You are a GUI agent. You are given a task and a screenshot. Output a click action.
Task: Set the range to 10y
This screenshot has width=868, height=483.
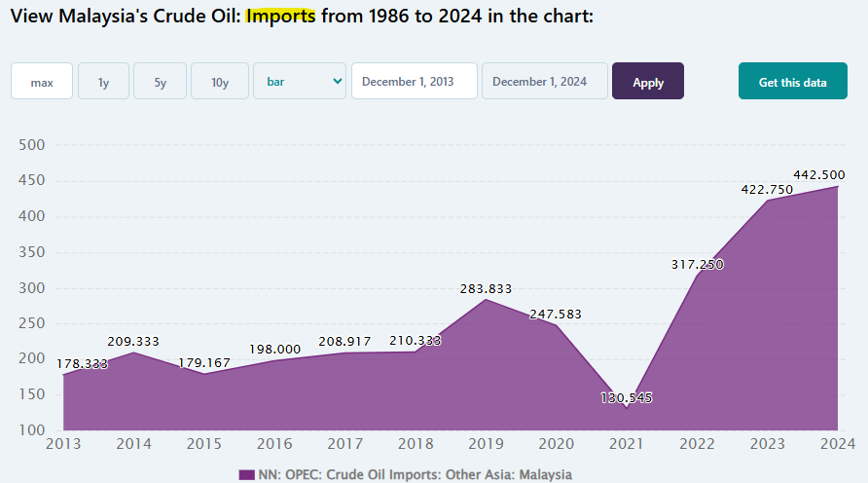click(x=220, y=82)
